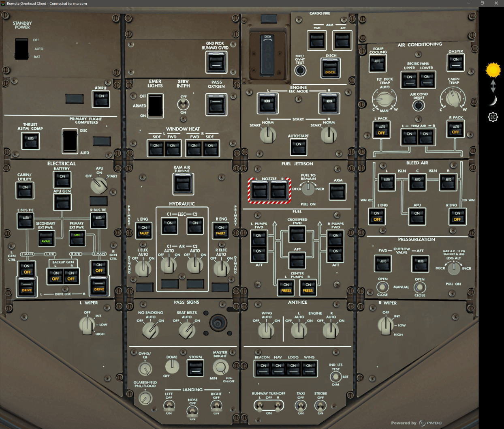Image resolution: width=504 pixels, height=429 pixels.
Task: Switch to day lighting via the sun icon
Action: click(492, 70)
